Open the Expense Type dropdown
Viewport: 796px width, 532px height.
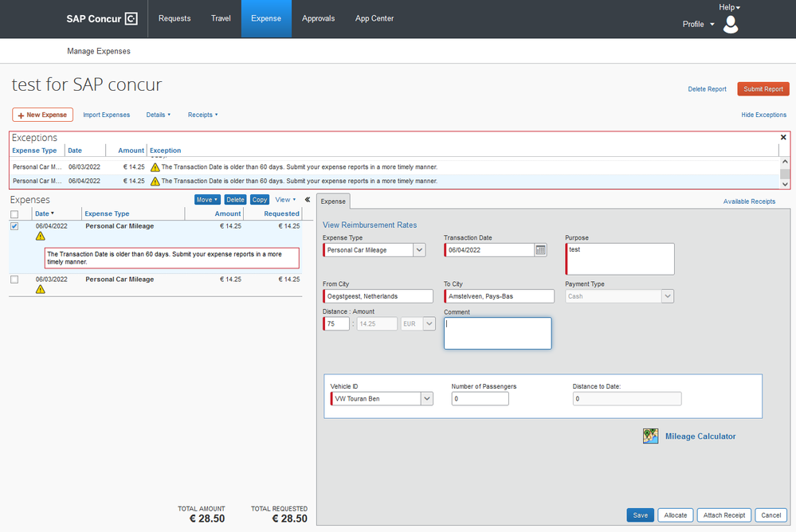tap(419, 250)
